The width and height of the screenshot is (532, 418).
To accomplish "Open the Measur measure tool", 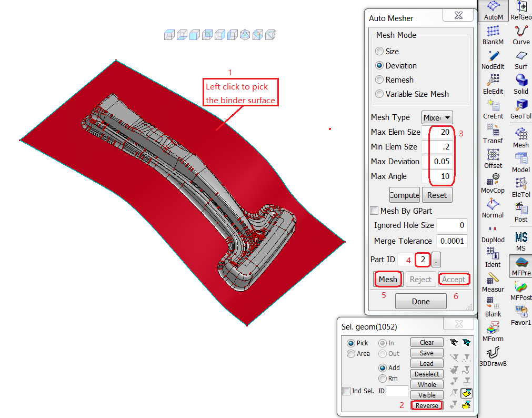I will point(493,283).
